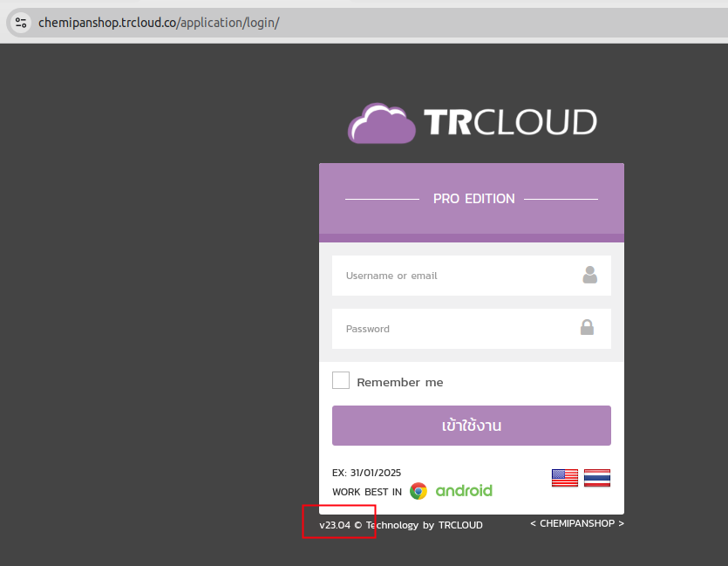Click the green android logo

[464, 491]
